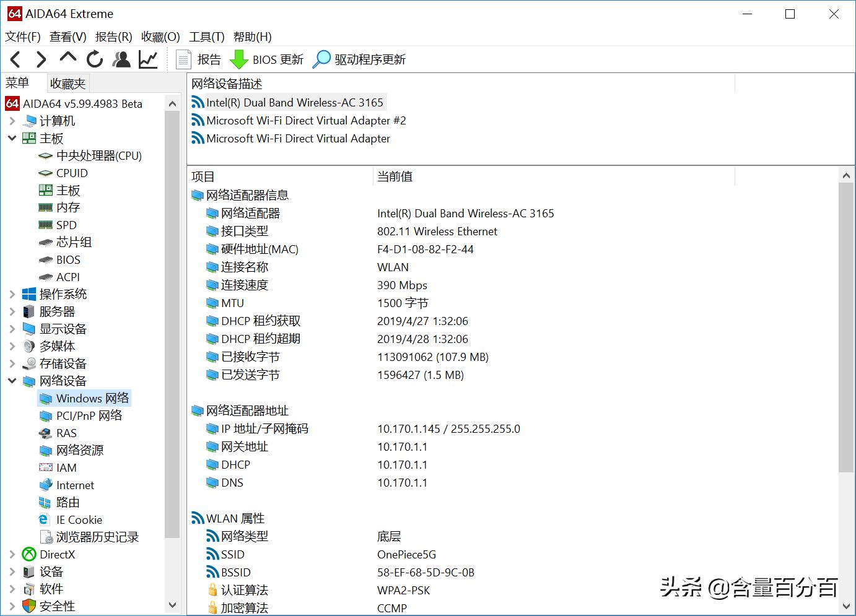
Task: Click the back navigation arrow icon
Action: tap(15, 59)
